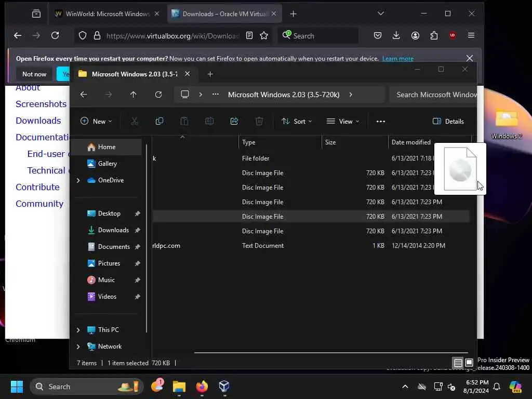Toggle Firefox reader view icon
Viewport: 532px width, 399px height.
click(249, 35)
